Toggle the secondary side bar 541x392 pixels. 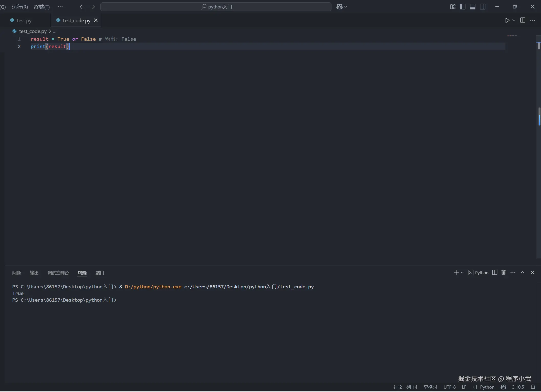click(483, 7)
